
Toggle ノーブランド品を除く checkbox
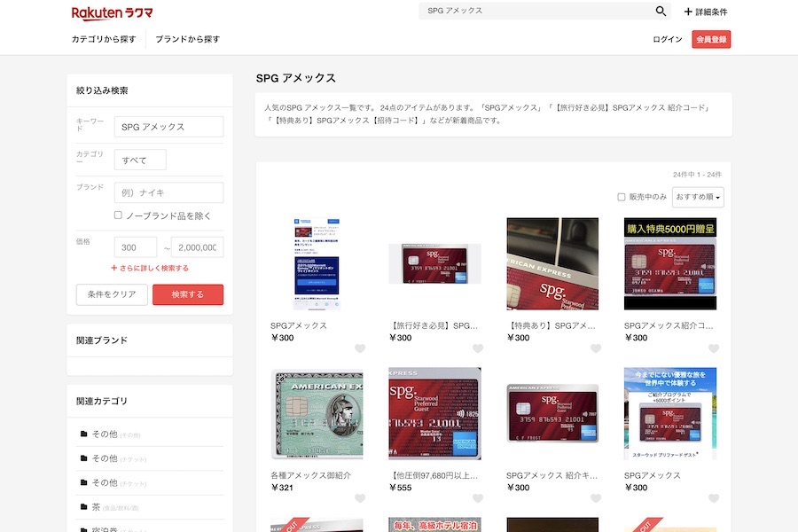118,215
